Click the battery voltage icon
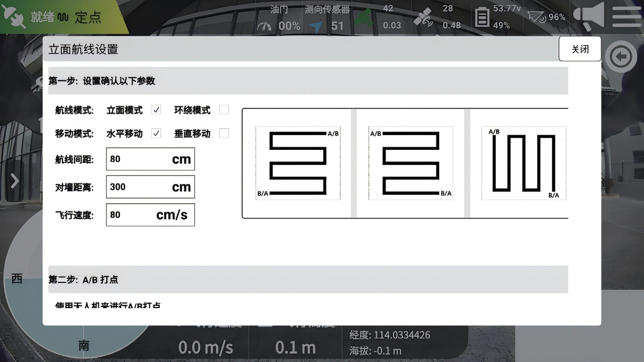 click(482, 18)
